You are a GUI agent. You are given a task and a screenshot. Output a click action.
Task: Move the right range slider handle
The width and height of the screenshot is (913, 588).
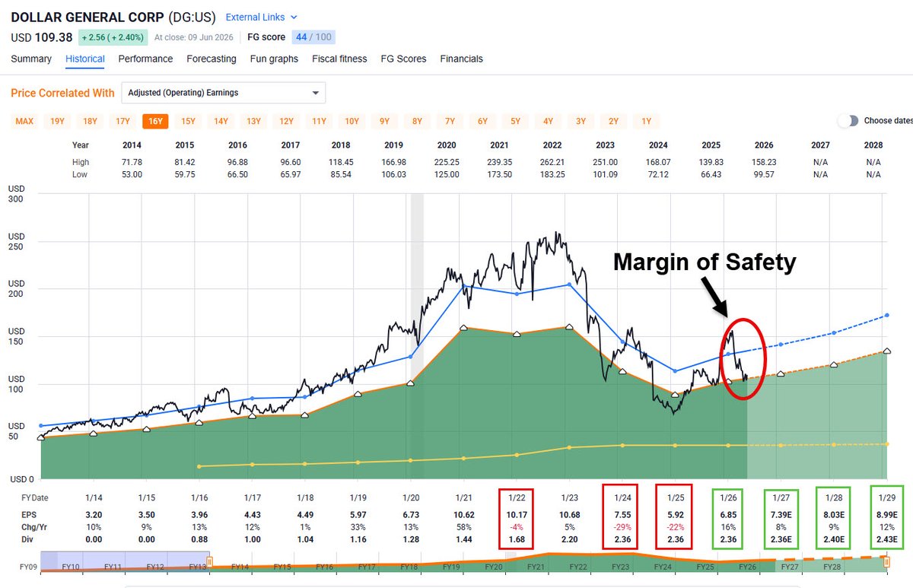point(886,563)
